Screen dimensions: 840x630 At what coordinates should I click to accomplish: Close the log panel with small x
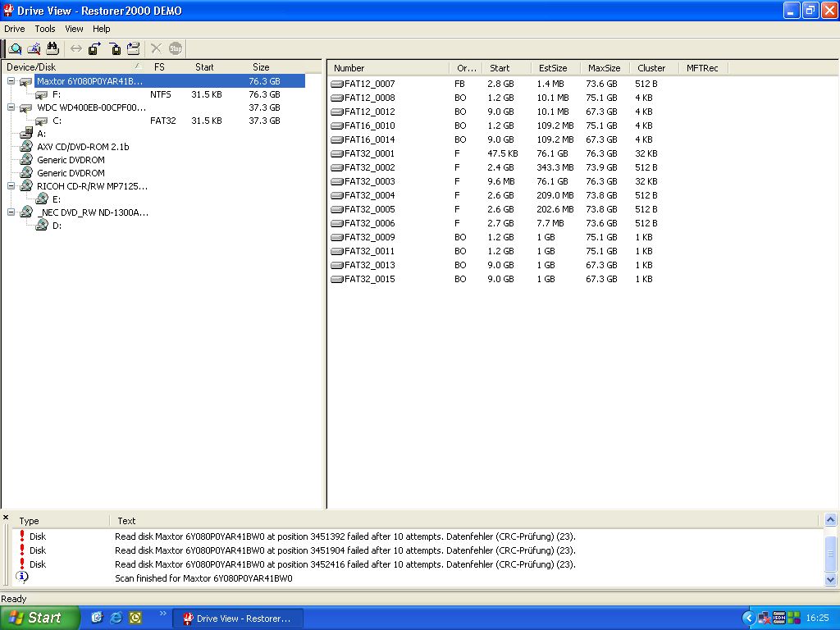tap(6, 518)
